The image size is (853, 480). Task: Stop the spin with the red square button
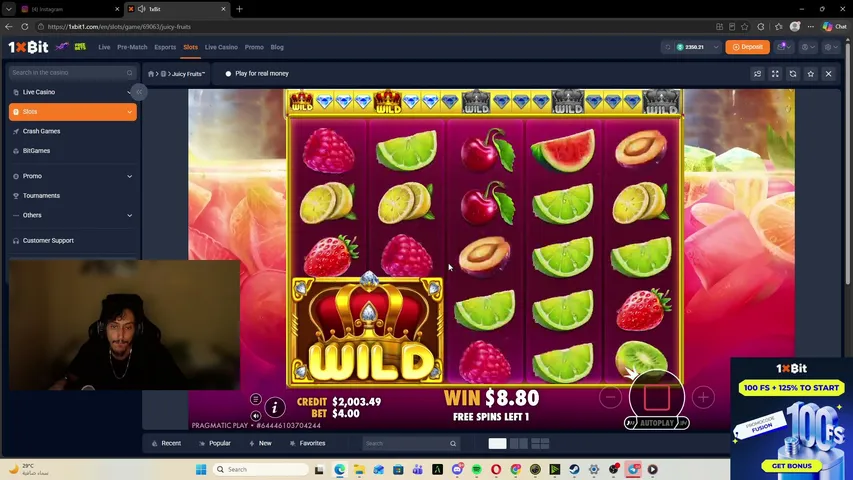click(x=657, y=397)
